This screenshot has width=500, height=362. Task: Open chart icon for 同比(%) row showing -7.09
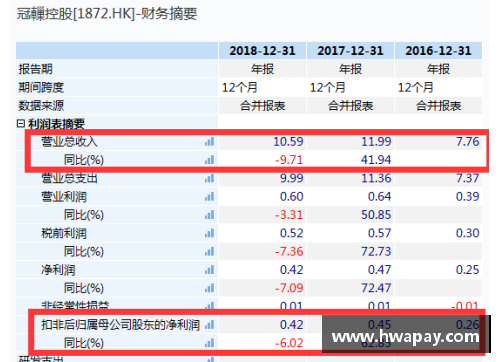pos(209,288)
